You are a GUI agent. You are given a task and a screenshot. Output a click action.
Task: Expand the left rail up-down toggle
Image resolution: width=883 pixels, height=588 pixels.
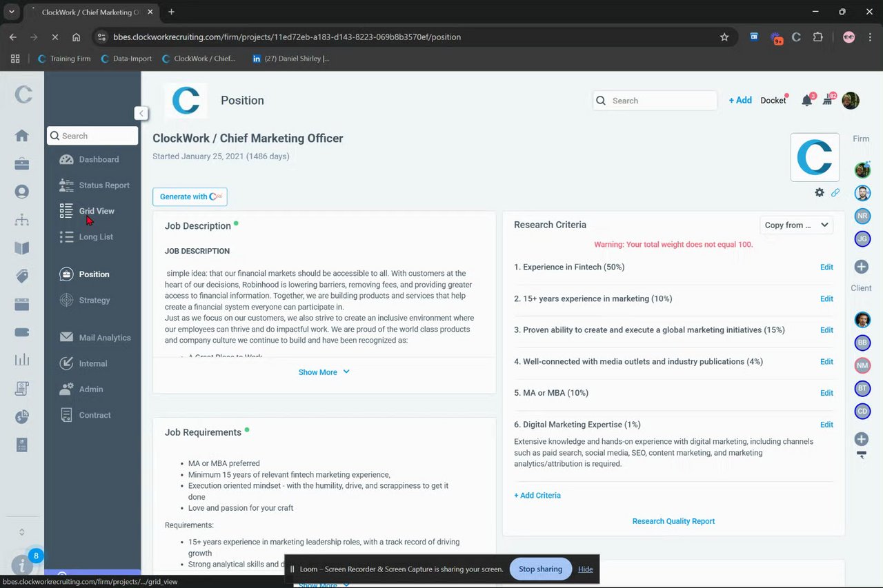click(x=21, y=531)
